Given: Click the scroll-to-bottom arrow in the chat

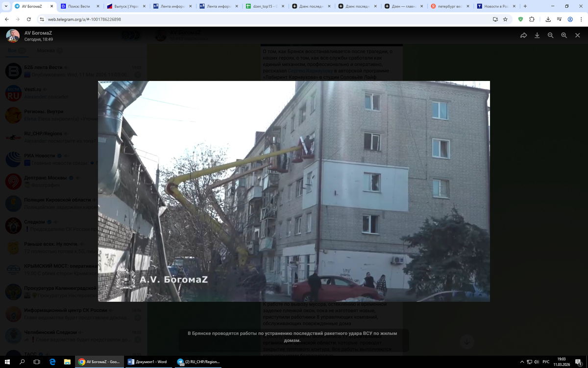Looking at the screenshot, I should 466,342.
